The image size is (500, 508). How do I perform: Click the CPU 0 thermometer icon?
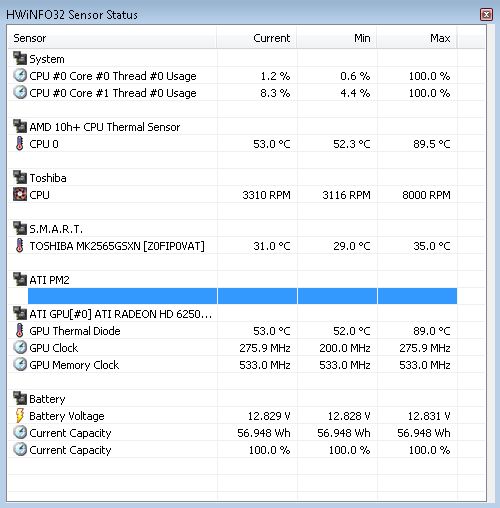coord(20,144)
